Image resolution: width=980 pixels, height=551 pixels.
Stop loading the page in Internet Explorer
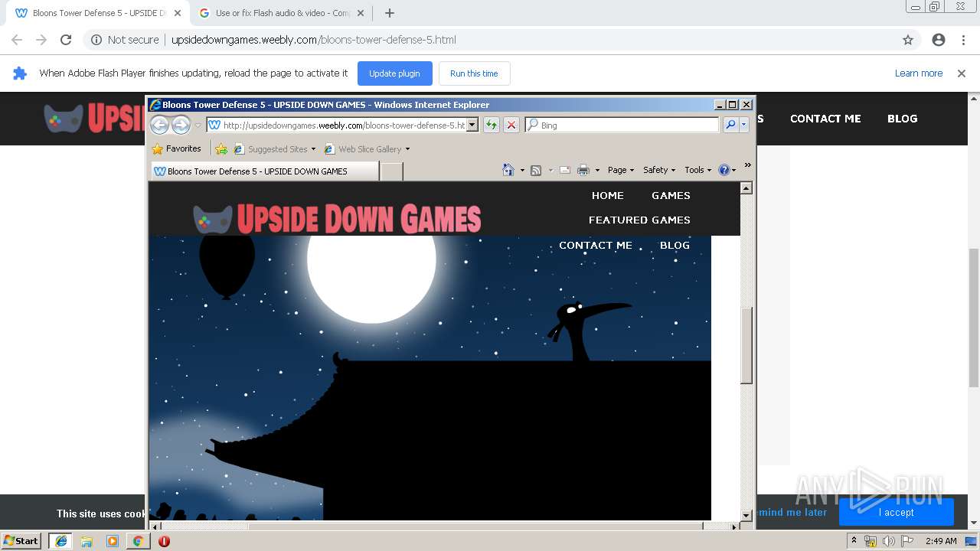(511, 125)
